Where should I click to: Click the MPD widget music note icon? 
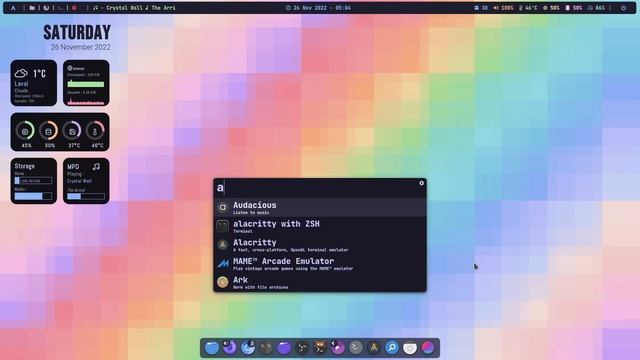click(x=96, y=167)
